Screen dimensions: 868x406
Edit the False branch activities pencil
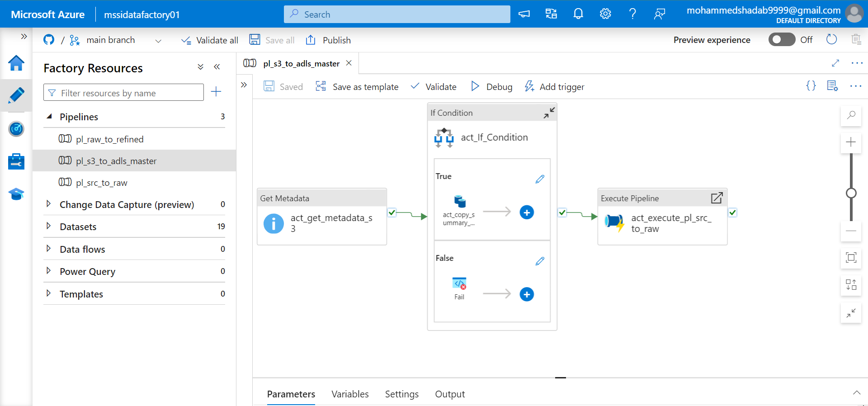click(540, 261)
